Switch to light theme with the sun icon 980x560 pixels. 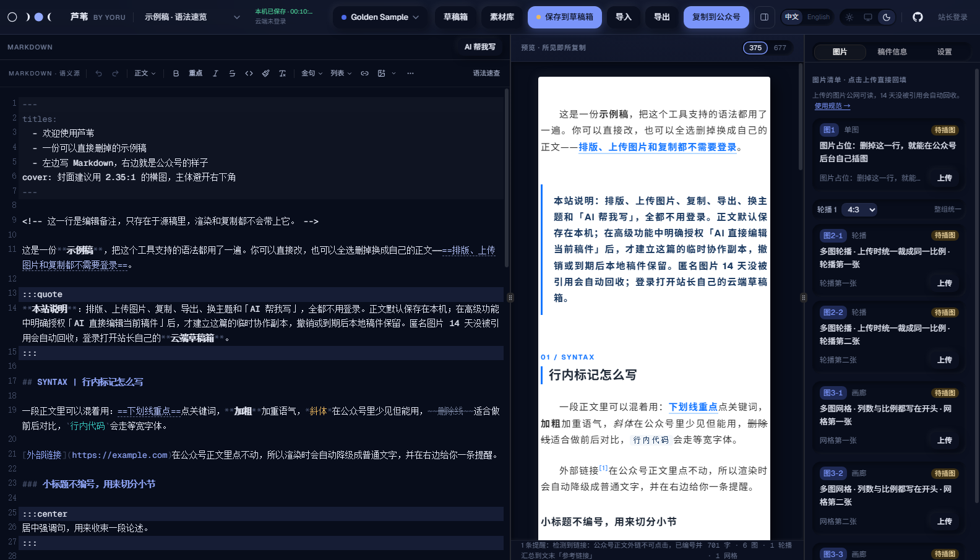click(849, 17)
